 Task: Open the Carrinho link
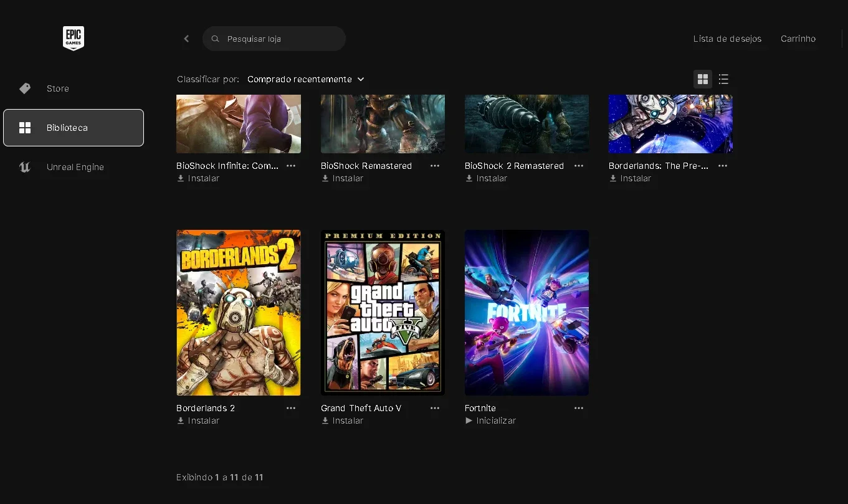[798, 39]
